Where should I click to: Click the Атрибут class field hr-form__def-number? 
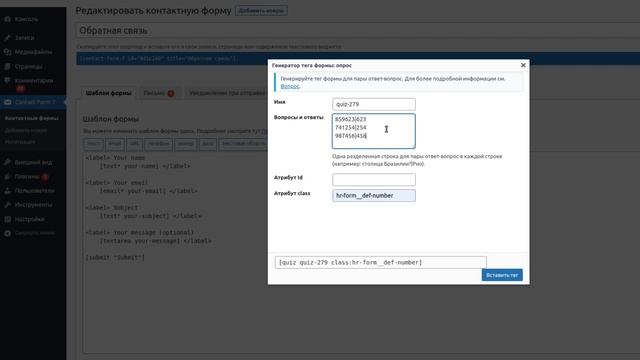(x=374, y=196)
